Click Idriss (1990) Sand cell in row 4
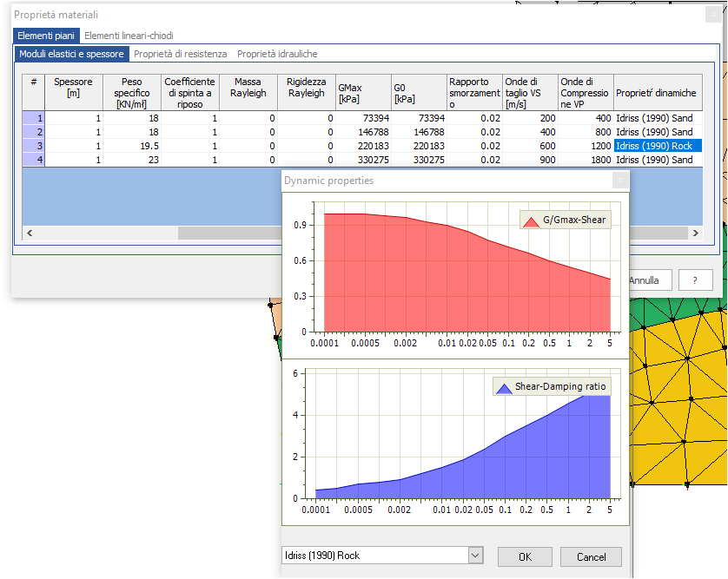Viewport: 728px width, 579px height. pos(658,160)
